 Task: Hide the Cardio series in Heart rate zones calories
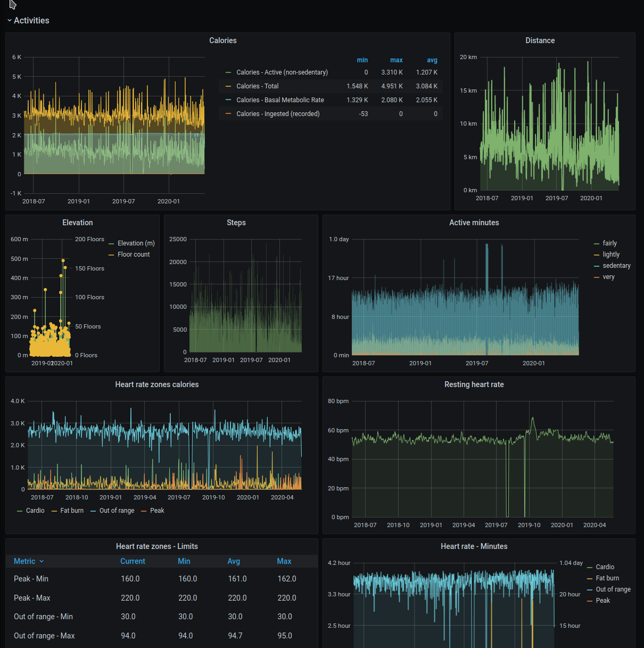[35, 510]
